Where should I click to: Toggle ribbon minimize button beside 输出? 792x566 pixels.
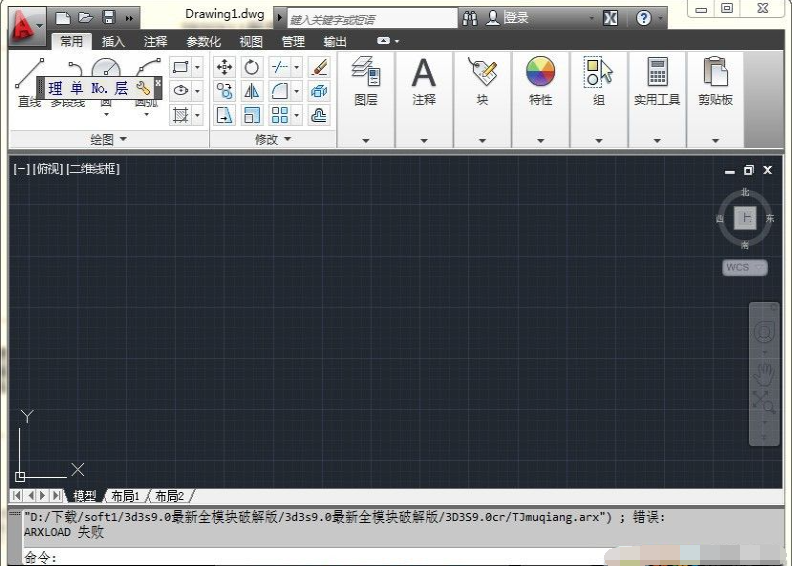click(x=384, y=41)
